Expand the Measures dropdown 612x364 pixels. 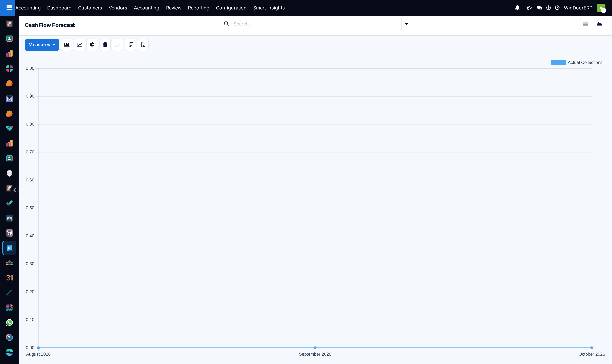42,45
